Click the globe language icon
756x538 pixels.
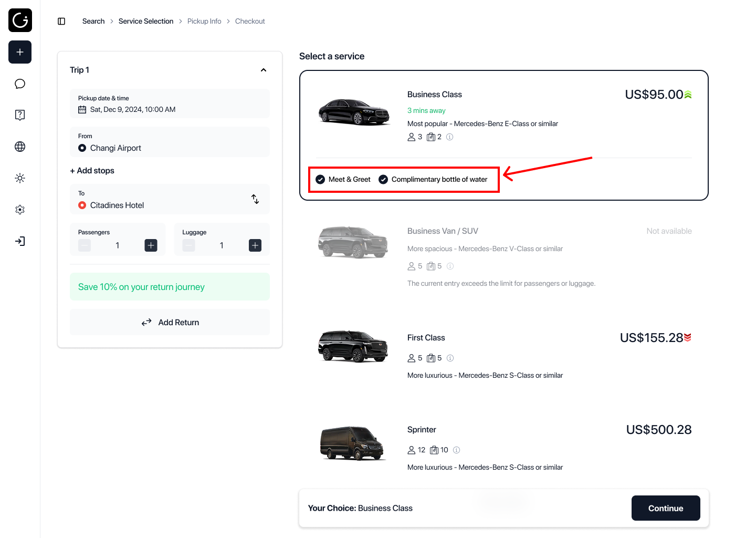20,147
